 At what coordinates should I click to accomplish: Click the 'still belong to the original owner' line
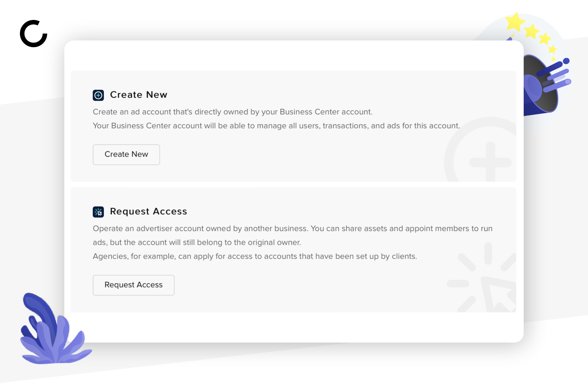pyautogui.click(x=197, y=242)
